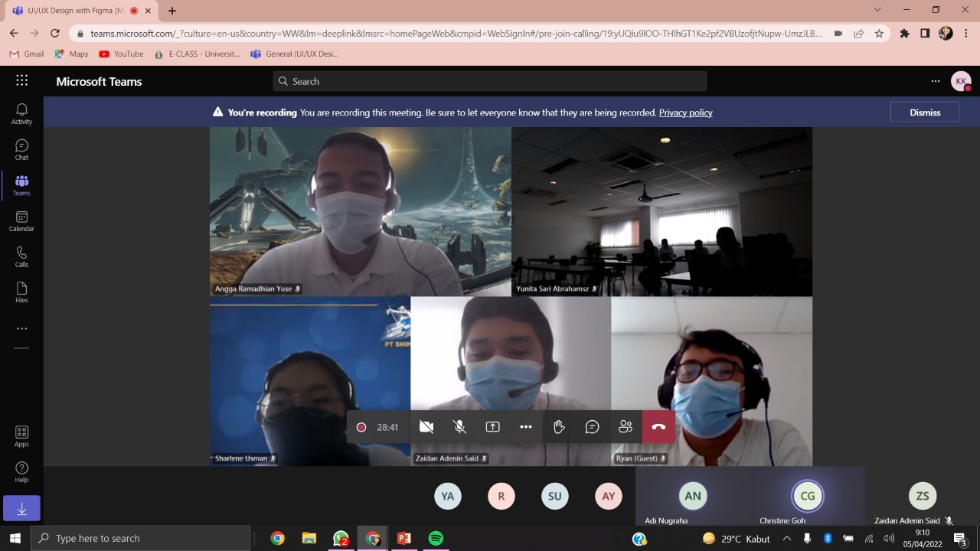Image resolution: width=980 pixels, height=551 pixels.
Task: Click the Teams search box
Action: click(490, 81)
